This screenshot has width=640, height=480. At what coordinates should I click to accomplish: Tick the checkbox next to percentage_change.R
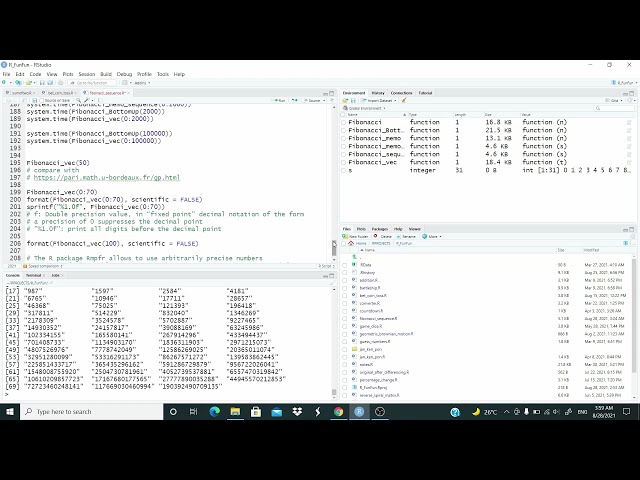click(x=344, y=380)
